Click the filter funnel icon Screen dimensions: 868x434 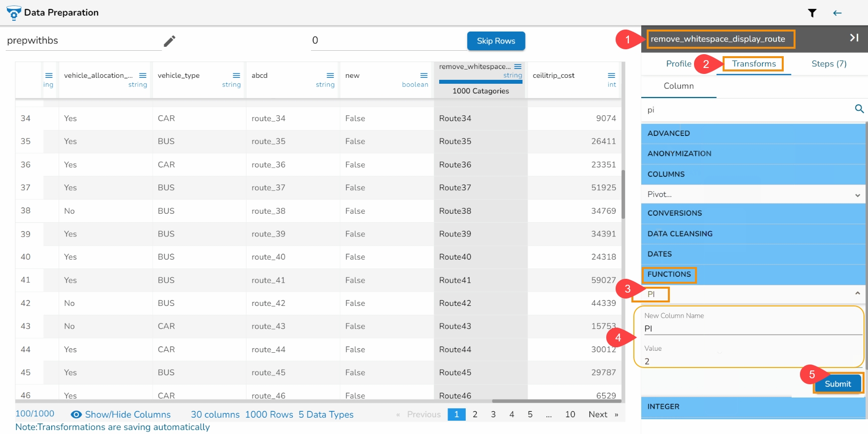click(812, 13)
